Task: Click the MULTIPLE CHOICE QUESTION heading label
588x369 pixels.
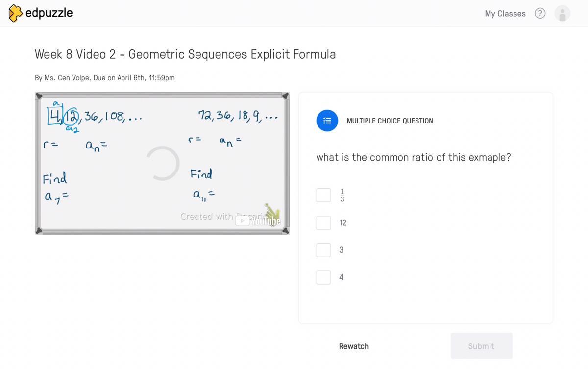Action: pyautogui.click(x=390, y=121)
